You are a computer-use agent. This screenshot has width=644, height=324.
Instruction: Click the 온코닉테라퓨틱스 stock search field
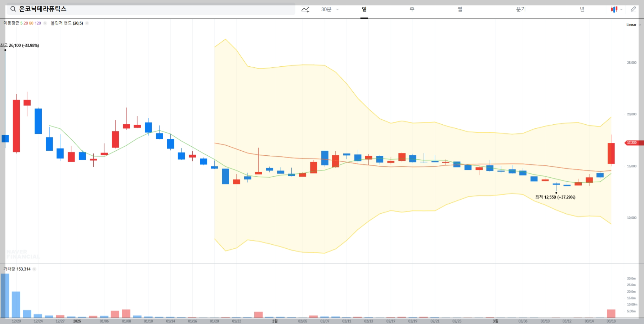(151, 9)
